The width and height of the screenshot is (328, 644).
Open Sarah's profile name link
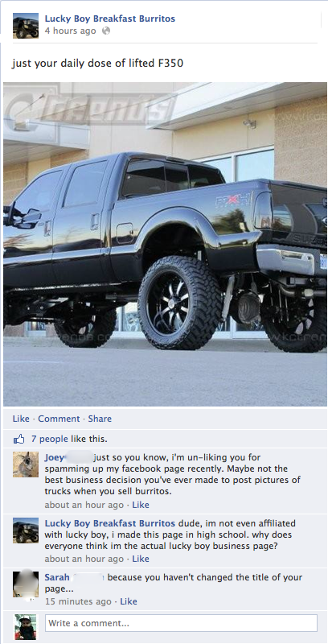click(x=57, y=577)
